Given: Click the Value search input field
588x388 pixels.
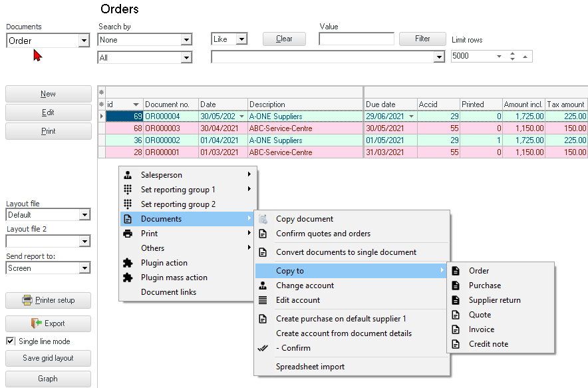Looking at the screenshot, I should click(356, 39).
